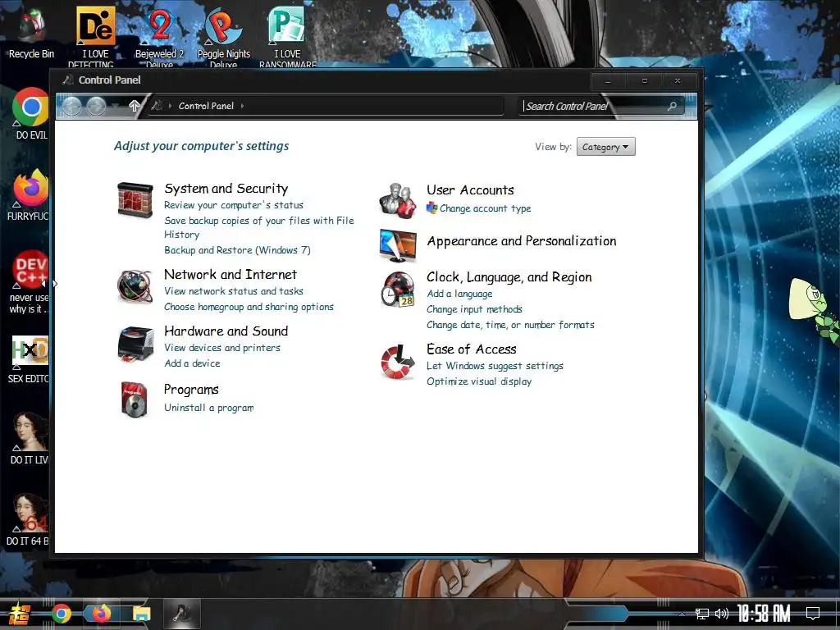The width and height of the screenshot is (840, 630).
Task: Open User Accounts category
Action: [470, 190]
